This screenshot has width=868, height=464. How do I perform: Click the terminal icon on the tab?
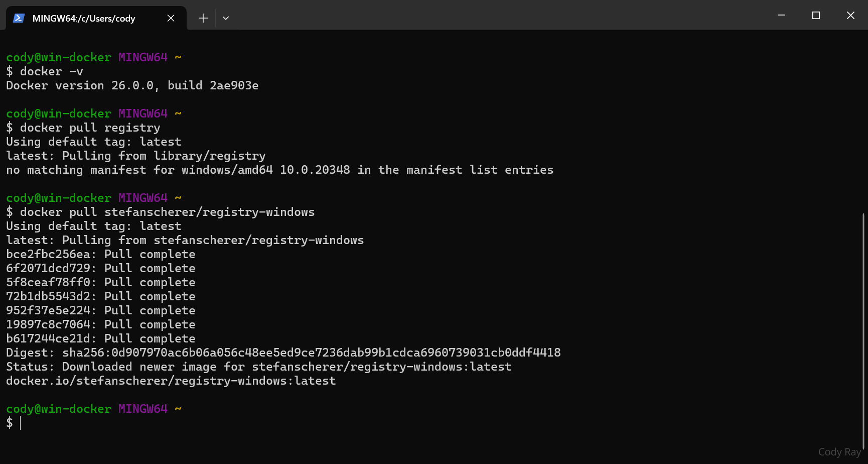(19, 19)
